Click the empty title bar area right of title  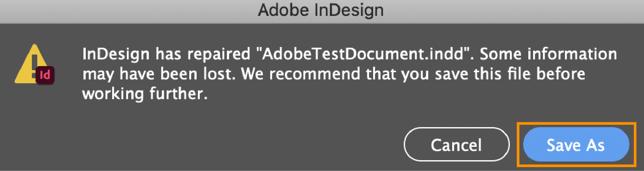click(x=510, y=11)
